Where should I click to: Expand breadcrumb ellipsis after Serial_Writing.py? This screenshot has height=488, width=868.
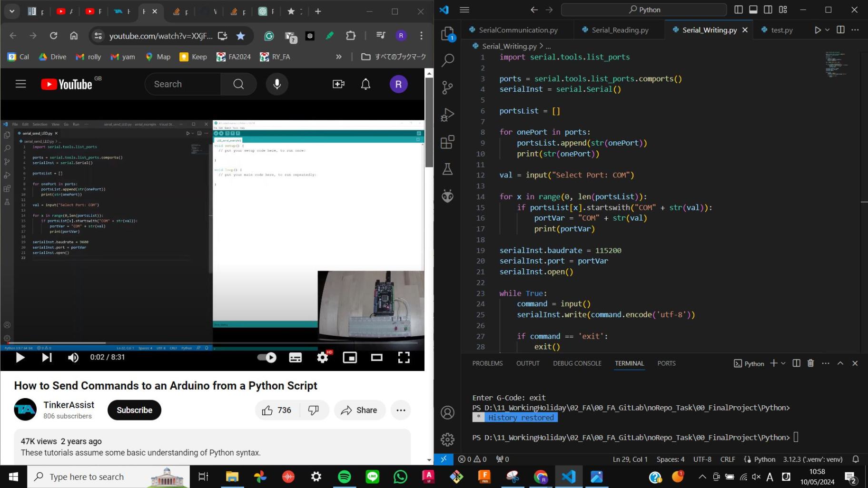(x=548, y=46)
